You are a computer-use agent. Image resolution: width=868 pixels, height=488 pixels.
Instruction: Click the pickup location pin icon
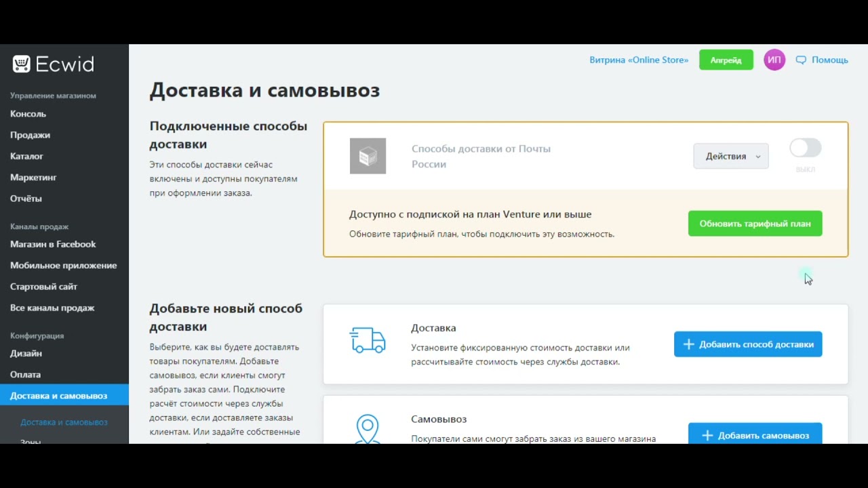(368, 429)
